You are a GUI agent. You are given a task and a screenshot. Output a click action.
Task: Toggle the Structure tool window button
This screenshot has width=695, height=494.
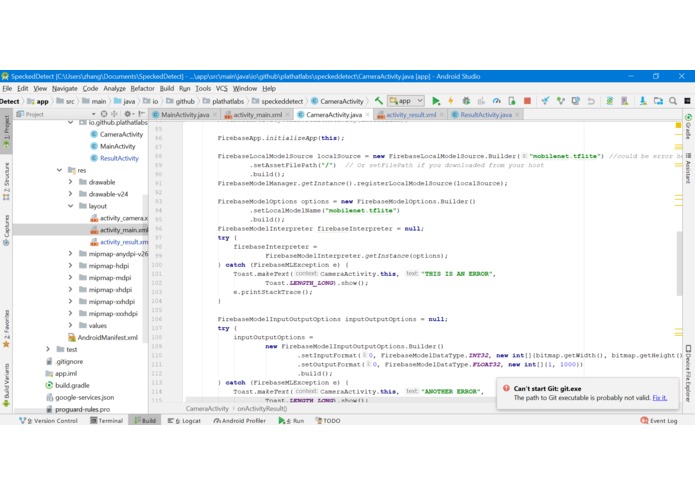(6, 181)
